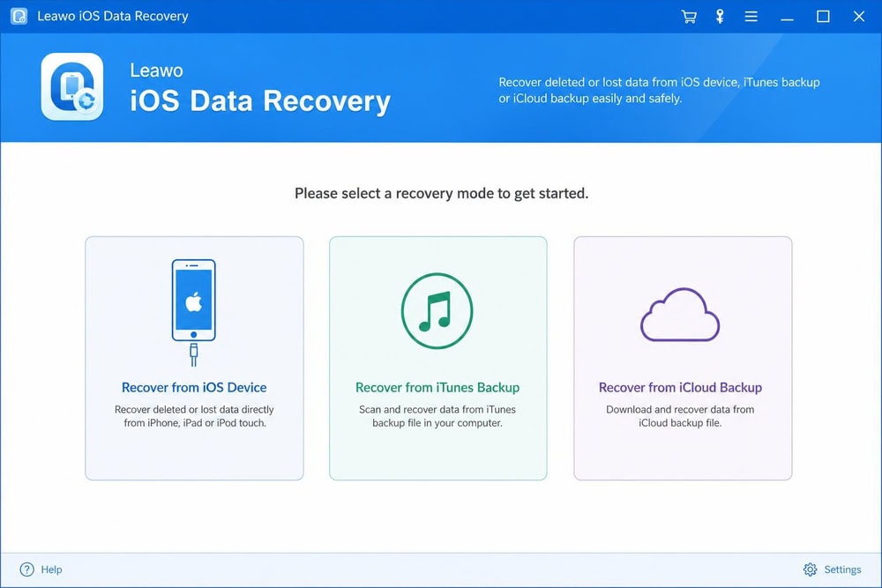Select Recover from iCloud Backup heading

tap(680, 387)
